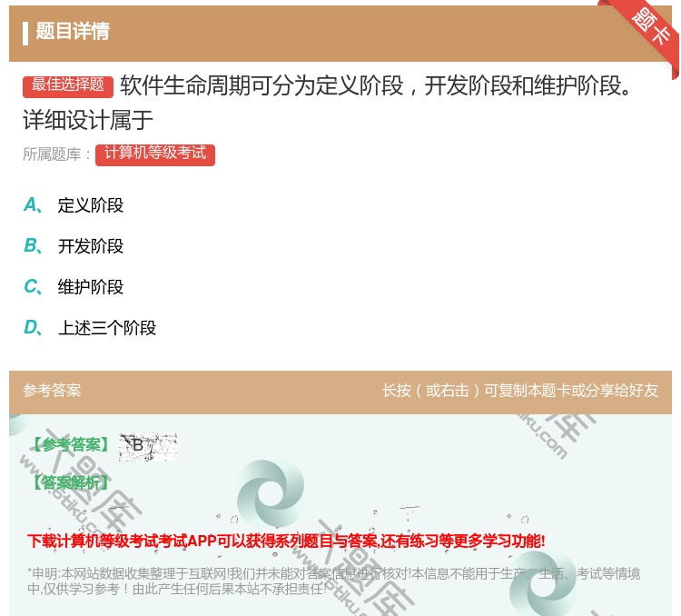Viewport: 681px width, 616px height.
Task: Click the 【参考答案】 label
Action: pos(70,444)
